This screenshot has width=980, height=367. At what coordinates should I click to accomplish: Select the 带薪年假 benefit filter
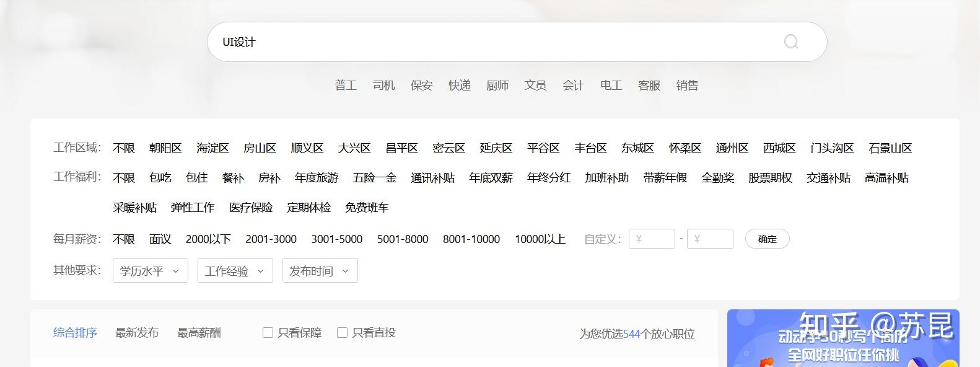point(665,178)
